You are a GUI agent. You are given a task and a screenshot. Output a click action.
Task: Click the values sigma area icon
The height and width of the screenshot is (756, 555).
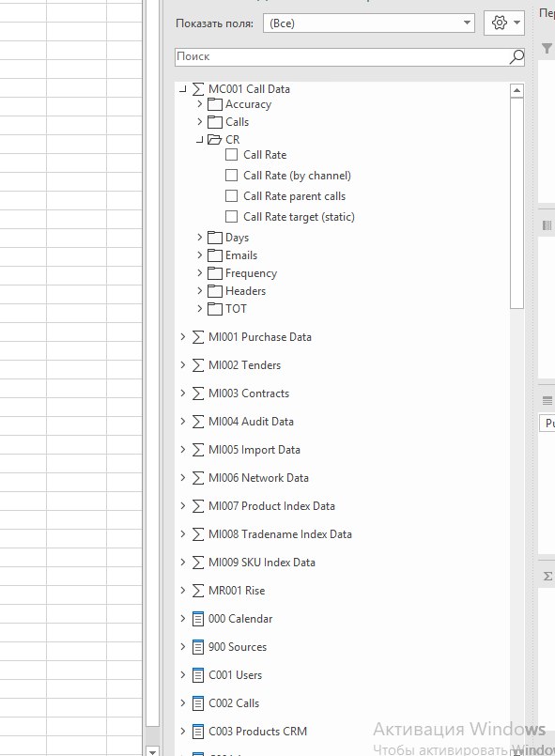547,577
